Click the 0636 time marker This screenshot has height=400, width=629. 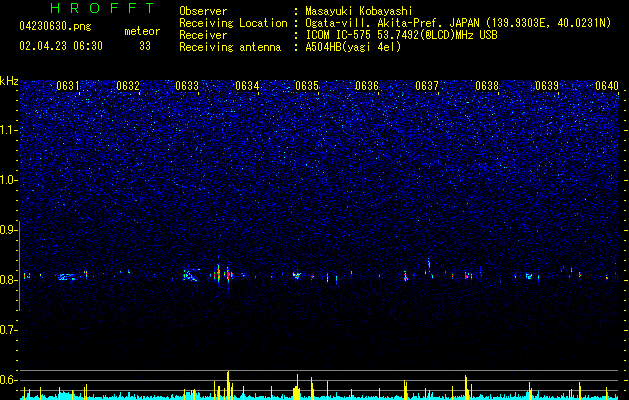click(367, 86)
